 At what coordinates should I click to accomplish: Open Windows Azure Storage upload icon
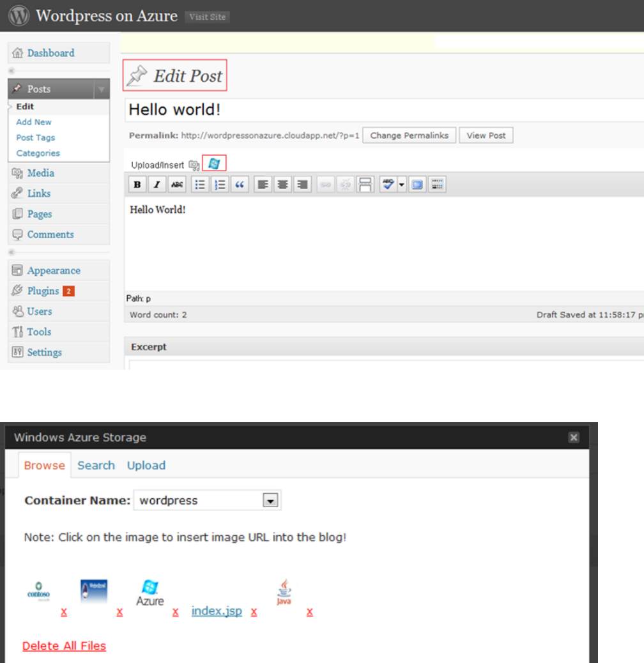coord(214,164)
